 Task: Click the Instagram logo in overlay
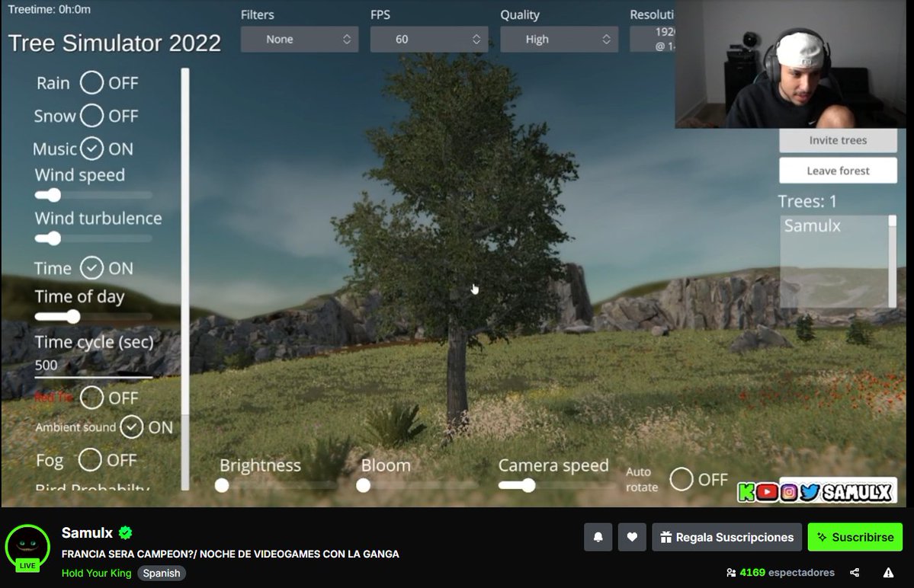click(789, 493)
